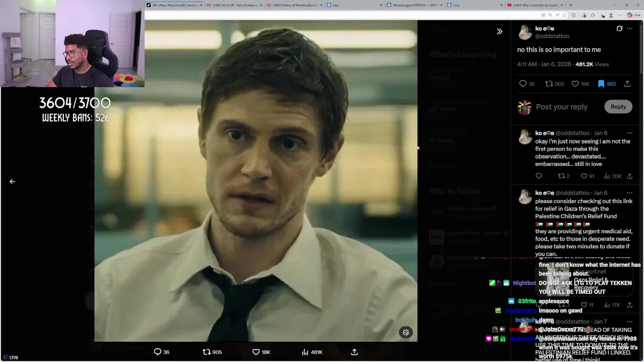
Task: Like the tweet via the 18K heart in the side panel
Action: (x=580, y=84)
